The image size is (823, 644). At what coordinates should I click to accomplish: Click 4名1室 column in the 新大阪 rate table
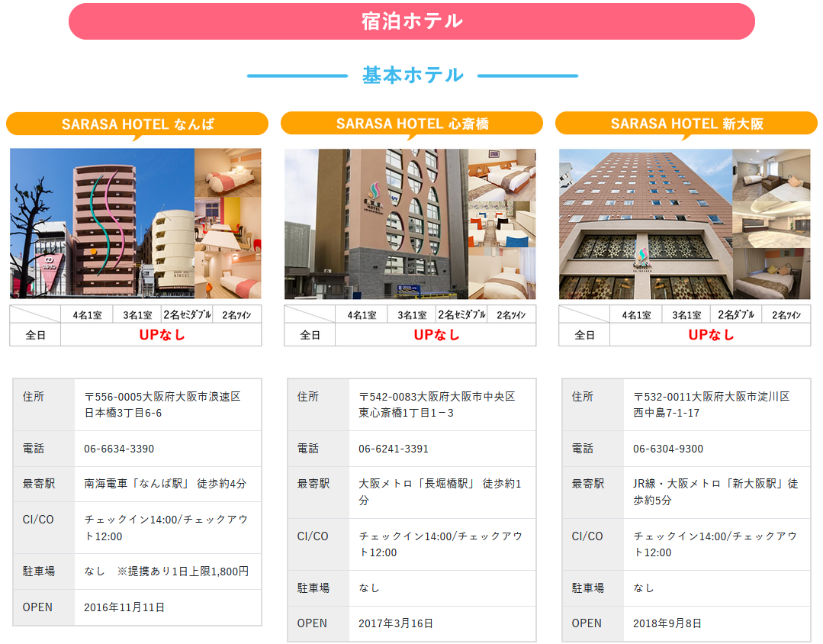[636, 314]
